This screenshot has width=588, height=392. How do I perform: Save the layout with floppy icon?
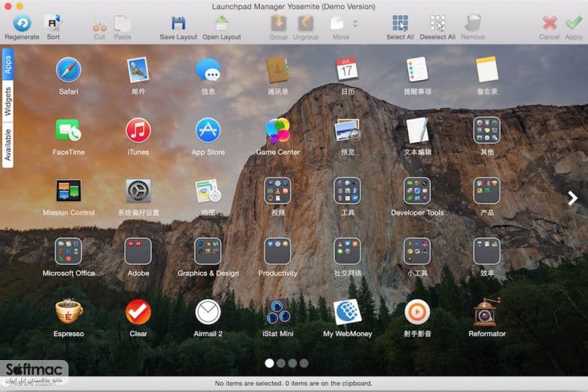178,24
